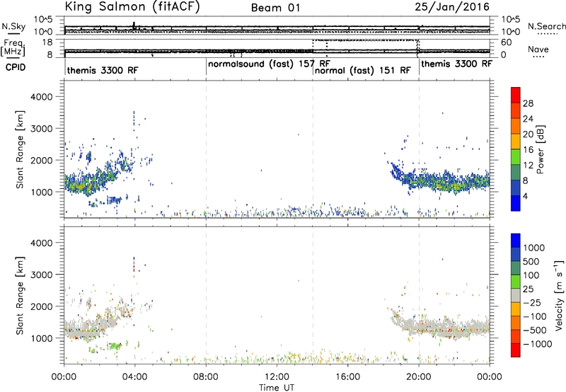
Task: Click the red bottom swatch of the Velocity colorbar
Action: coord(516,350)
